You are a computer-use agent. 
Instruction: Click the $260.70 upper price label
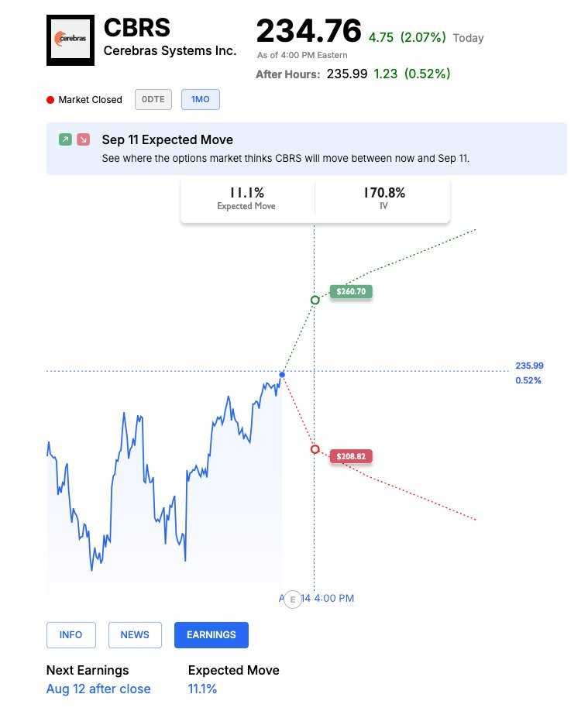[351, 292]
